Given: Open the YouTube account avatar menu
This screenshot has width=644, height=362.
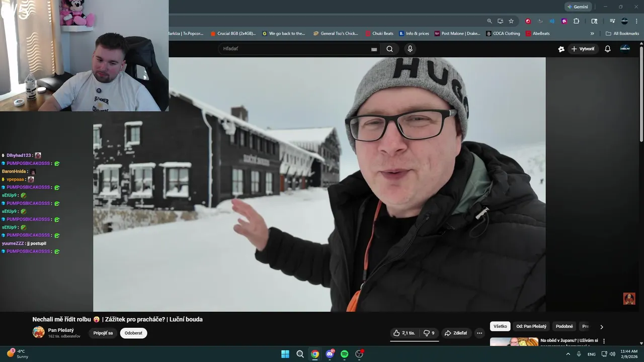Looking at the screenshot, I should pyautogui.click(x=625, y=48).
